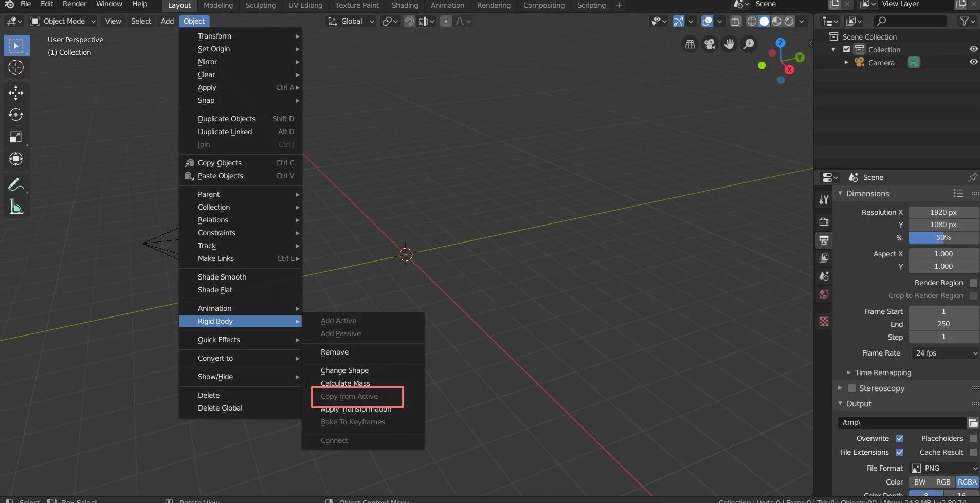Image resolution: width=980 pixels, height=503 pixels.
Task: Open Frame Rate dropdown
Action: click(945, 353)
